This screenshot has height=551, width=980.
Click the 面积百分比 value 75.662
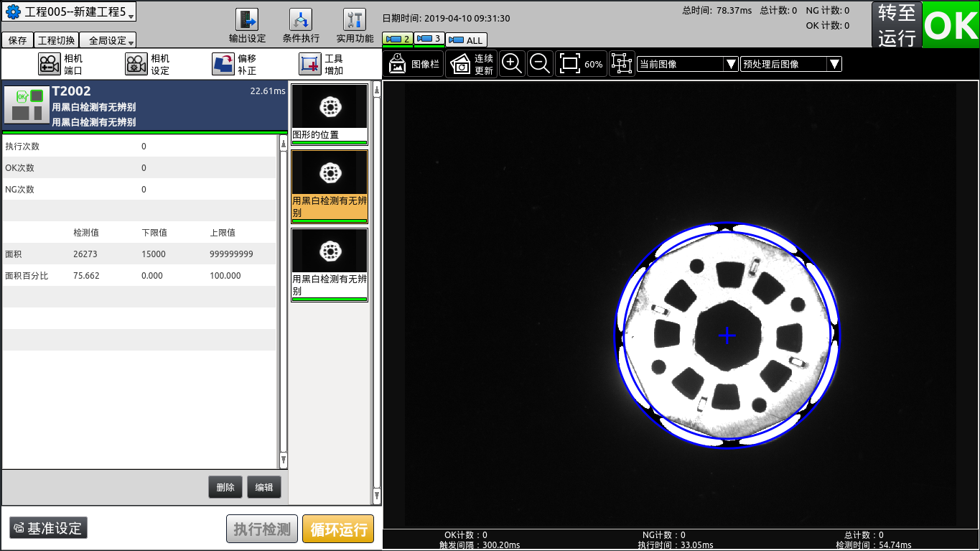point(86,276)
